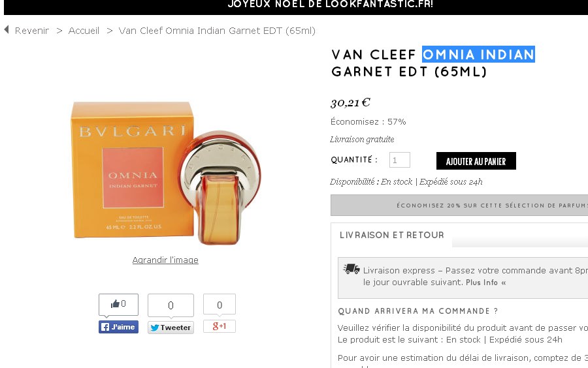Screen dimensions: 588x368
Task: Click the Google plus count bubble
Action: (x=220, y=305)
